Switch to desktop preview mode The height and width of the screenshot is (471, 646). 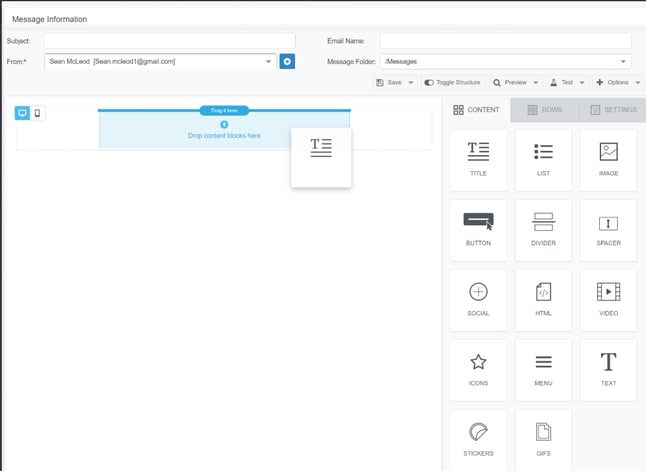(23, 113)
